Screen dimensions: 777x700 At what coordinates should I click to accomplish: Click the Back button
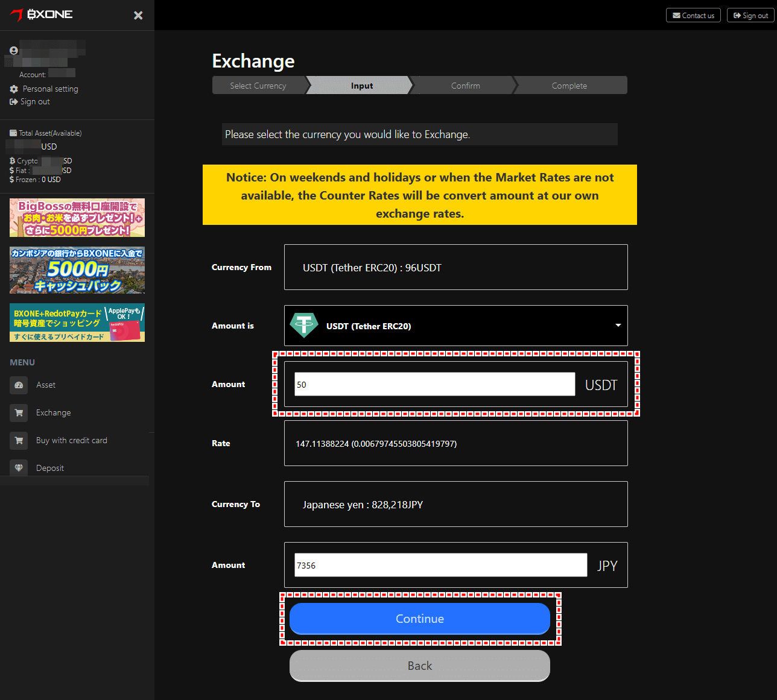pos(420,666)
